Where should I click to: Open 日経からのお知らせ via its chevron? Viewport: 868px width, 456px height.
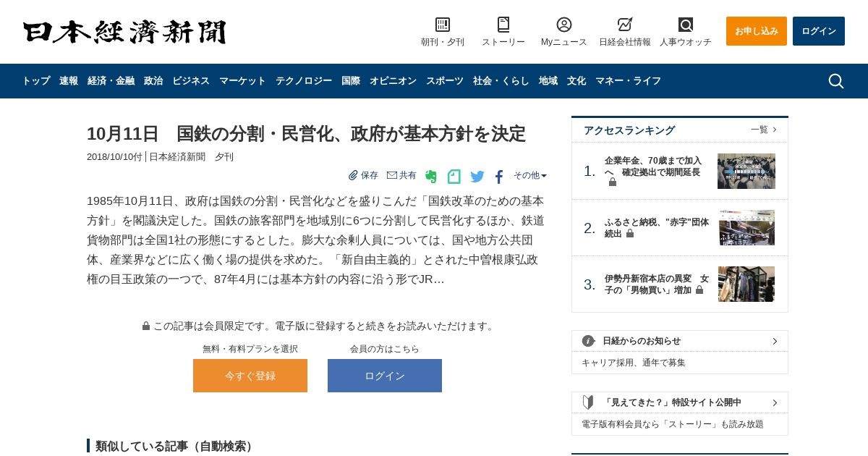coord(775,341)
